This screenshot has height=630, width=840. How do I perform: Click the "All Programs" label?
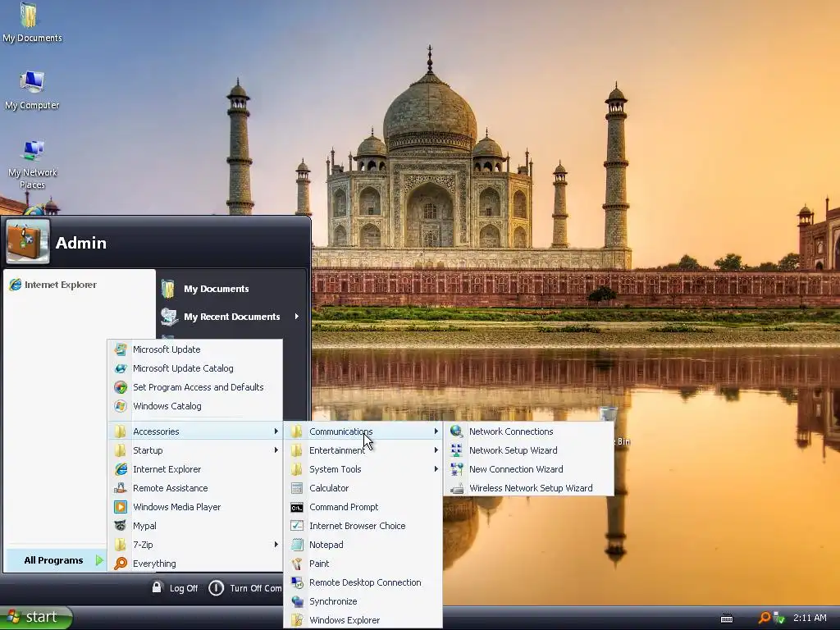[53, 560]
